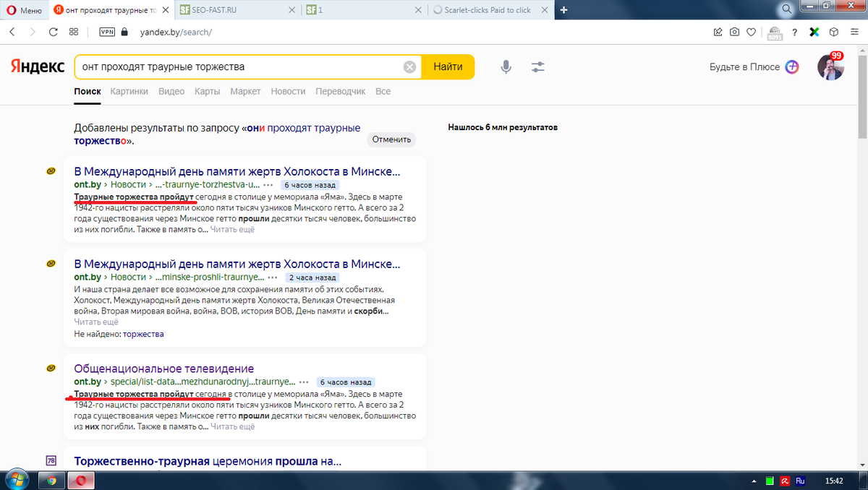
Task: Click the yellow Найти button
Action: click(448, 66)
